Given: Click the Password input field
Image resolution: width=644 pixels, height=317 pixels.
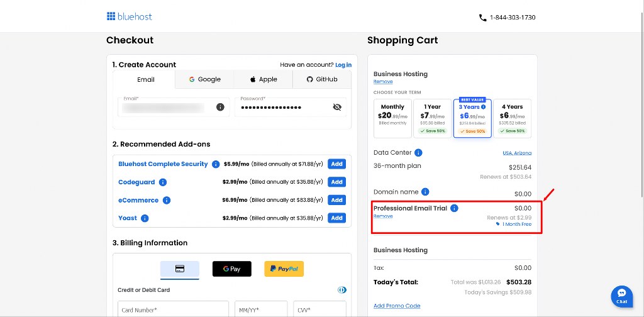Looking at the screenshot, I should [291, 107].
